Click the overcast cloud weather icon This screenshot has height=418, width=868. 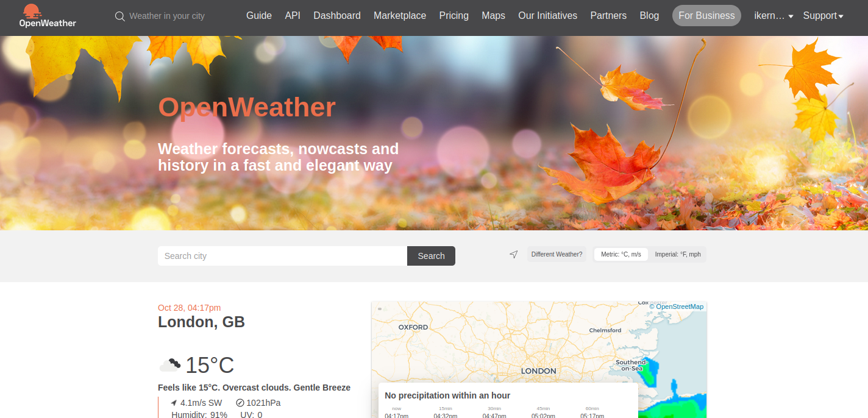(170, 365)
